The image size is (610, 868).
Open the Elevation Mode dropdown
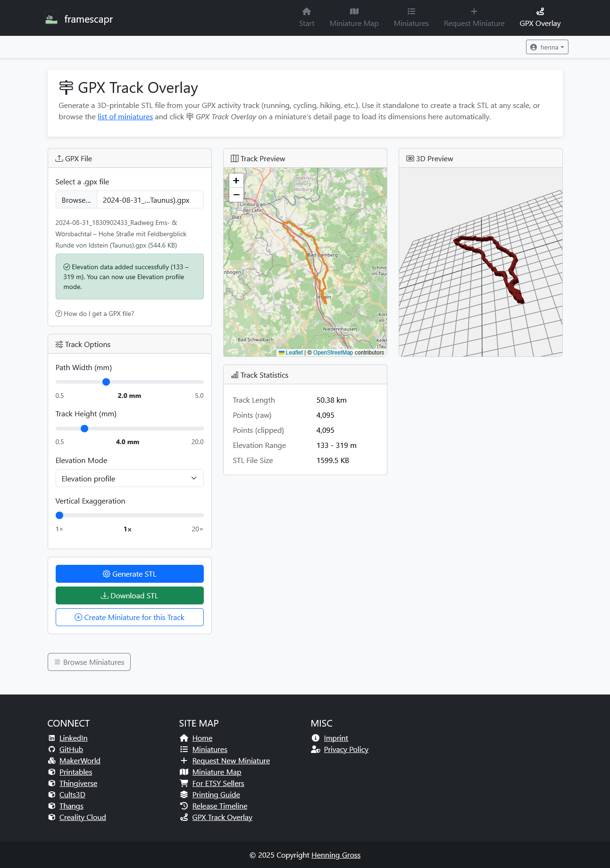tap(130, 479)
